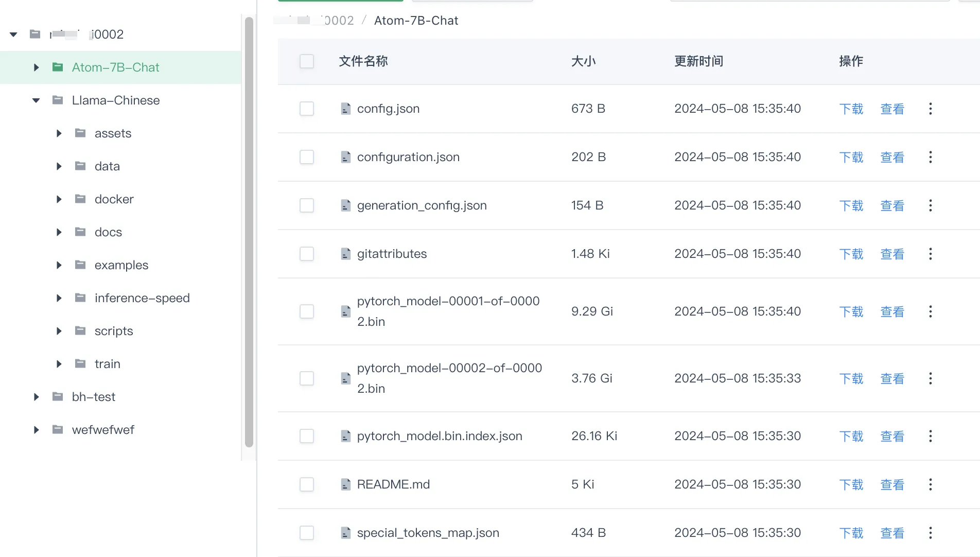Check the box for README.md
Screen dimensions: 980x557
click(307, 484)
